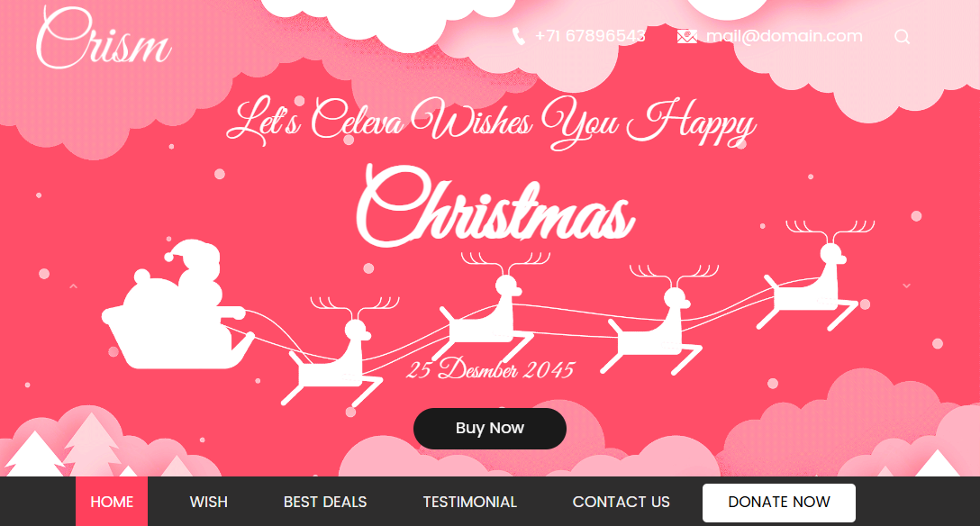The image size is (980, 526).
Task: Select the HOME menu item
Action: click(x=112, y=502)
